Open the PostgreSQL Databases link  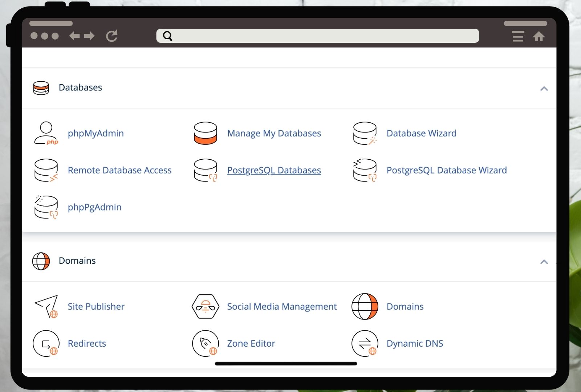click(x=274, y=170)
